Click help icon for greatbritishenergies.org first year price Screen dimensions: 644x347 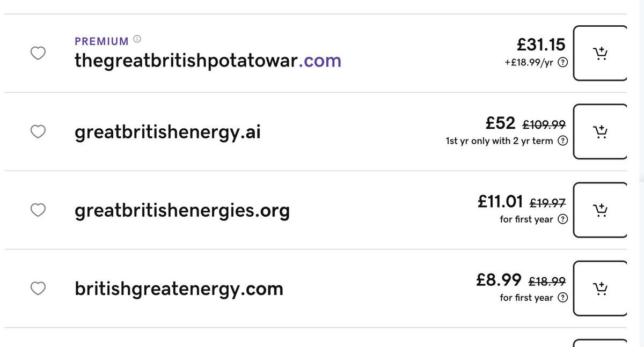pyautogui.click(x=562, y=219)
